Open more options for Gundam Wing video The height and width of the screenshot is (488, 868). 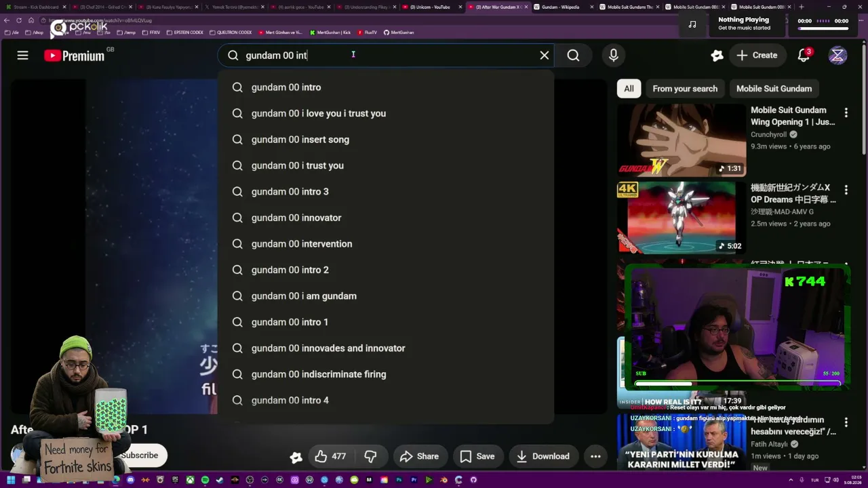pos(846,113)
